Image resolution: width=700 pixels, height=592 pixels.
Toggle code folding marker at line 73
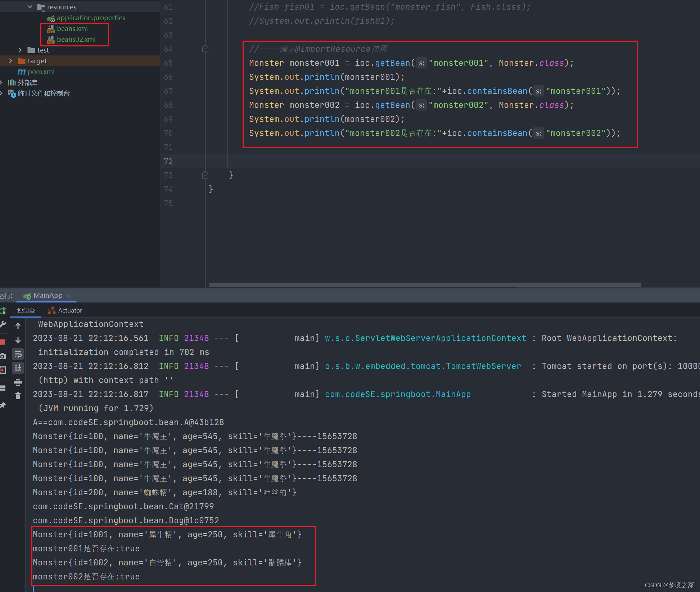pyautogui.click(x=205, y=175)
